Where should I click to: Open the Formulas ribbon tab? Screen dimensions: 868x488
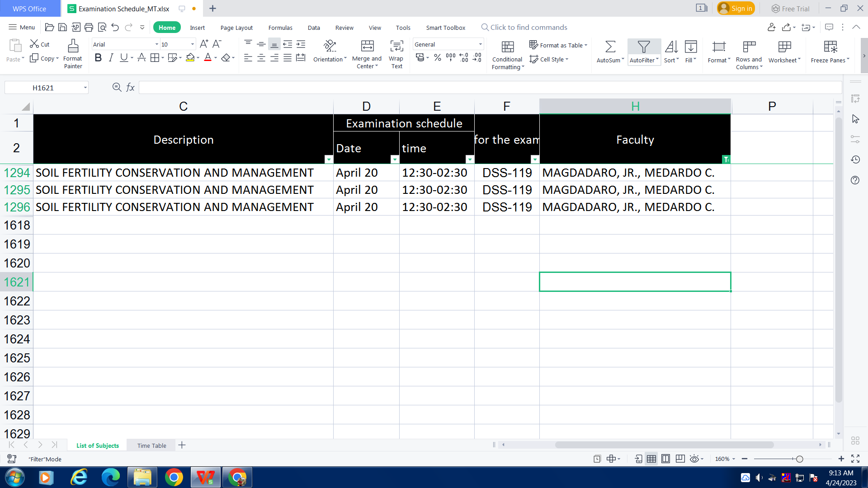tap(280, 28)
